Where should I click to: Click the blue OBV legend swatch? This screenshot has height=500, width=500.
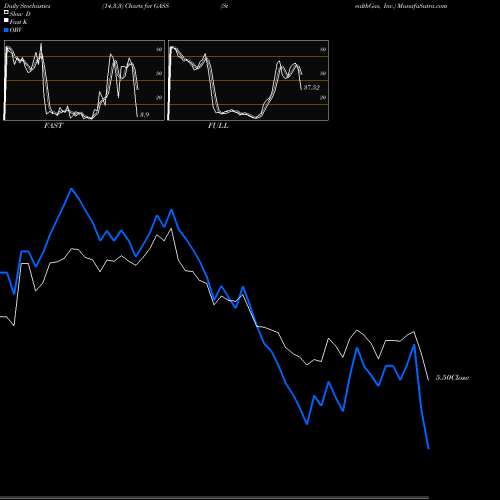pos(6,30)
